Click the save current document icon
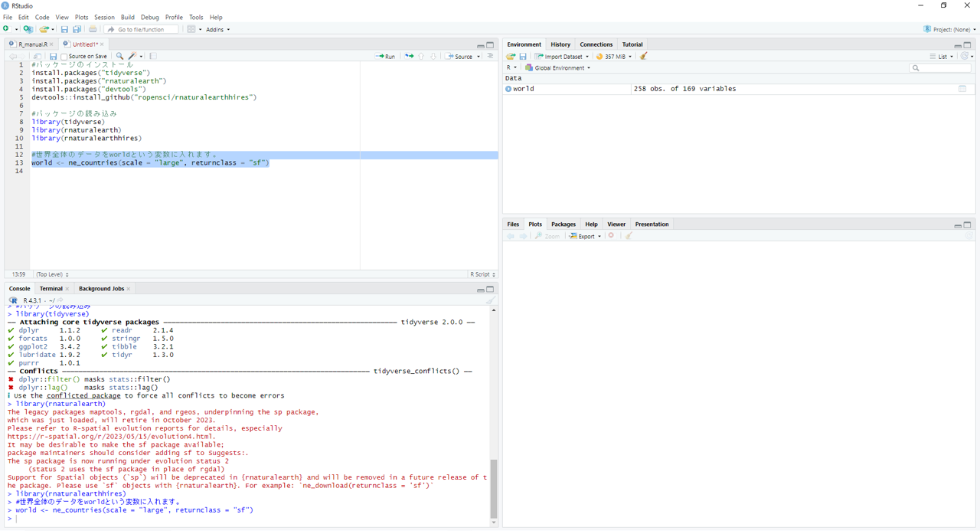 point(53,56)
